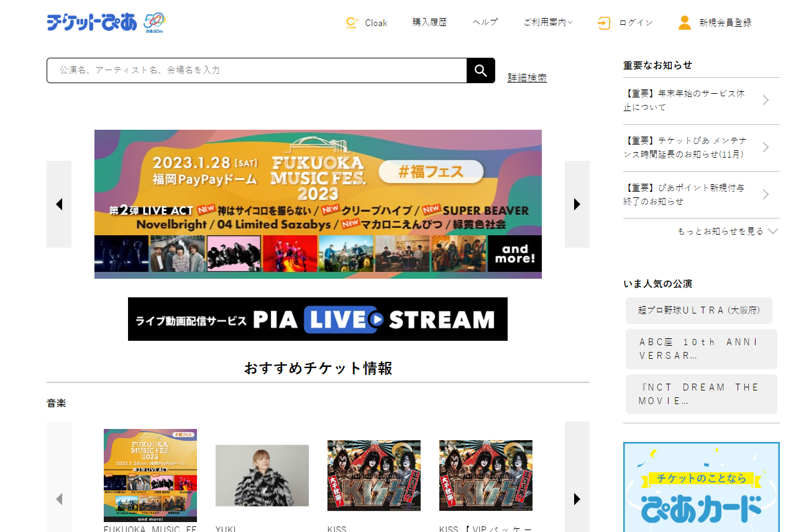The height and width of the screenshot is (532, 809).
Task: Open FUKUOKA MUSIC FES ticket card thumbnail
Action: click(150, 476)
